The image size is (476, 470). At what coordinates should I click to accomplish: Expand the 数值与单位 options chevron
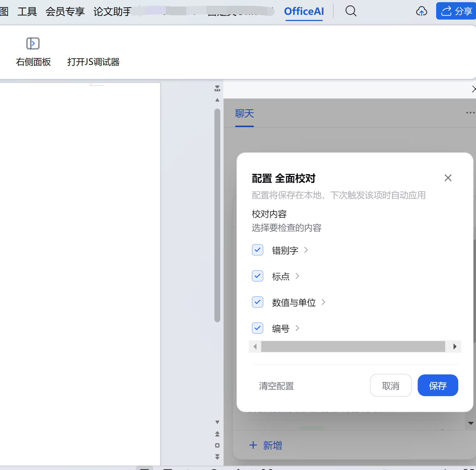point(323,302)
